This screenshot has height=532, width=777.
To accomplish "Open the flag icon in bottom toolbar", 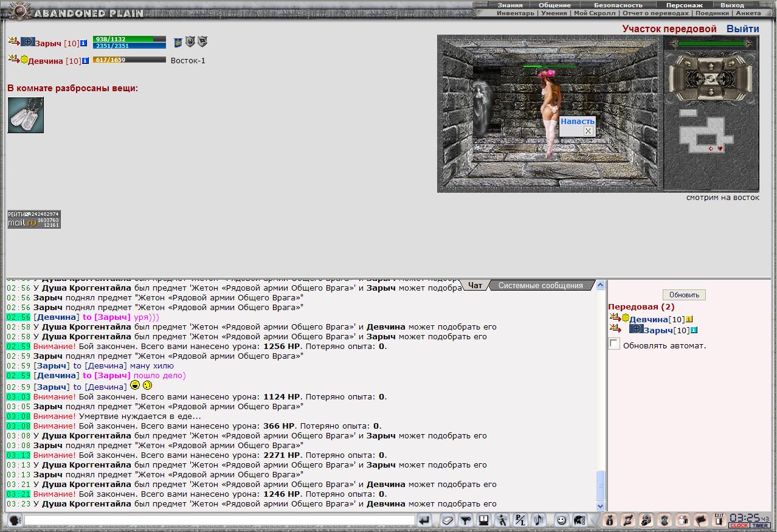I will tap(701, 520).
